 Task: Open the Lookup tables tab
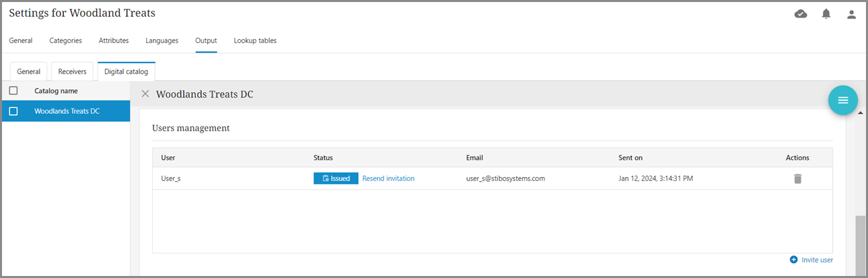click(255, 40)
